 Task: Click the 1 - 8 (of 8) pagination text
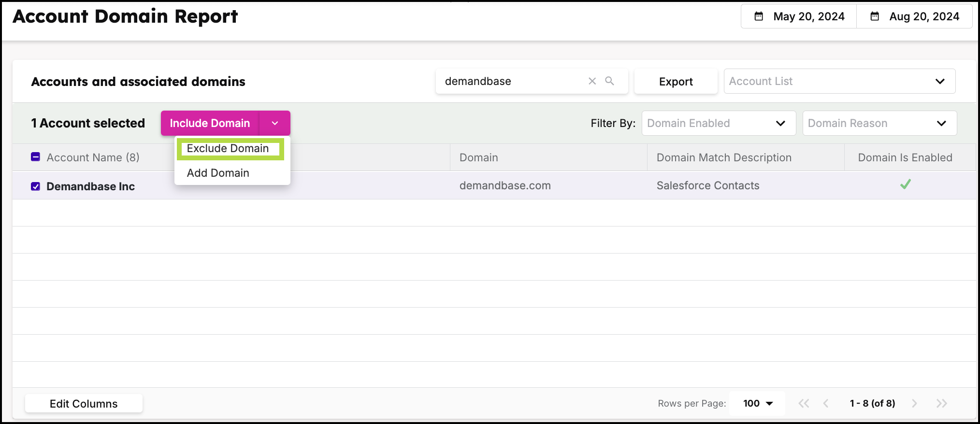click(x=872, y=403)
